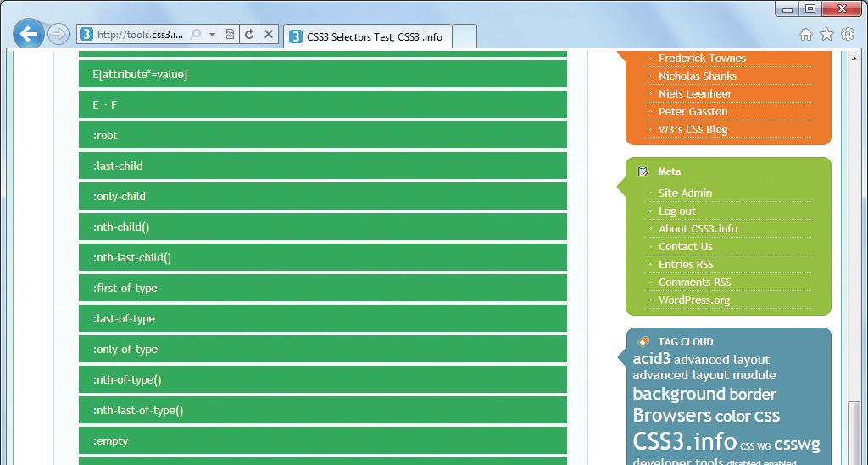Viewport: 868px width, 465px height.
Task: Open a new blank tab
Action: (x=465, y=36)
